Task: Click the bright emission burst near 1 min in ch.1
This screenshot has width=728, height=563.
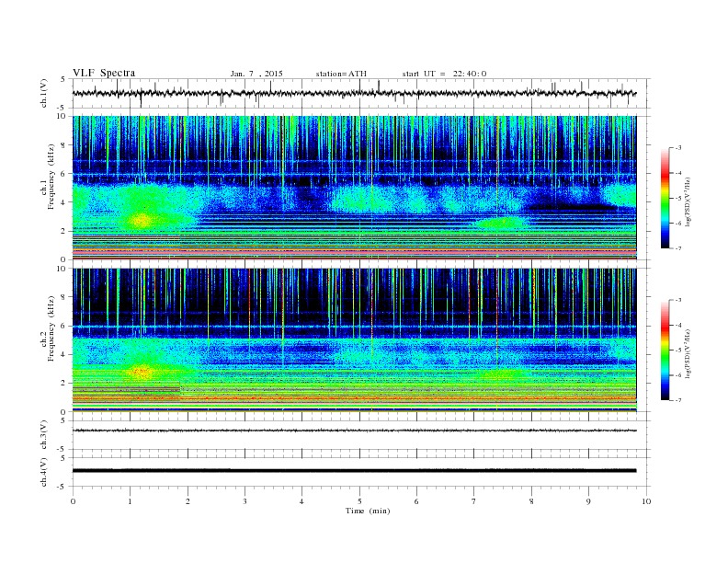Action: tap(142, 220)
